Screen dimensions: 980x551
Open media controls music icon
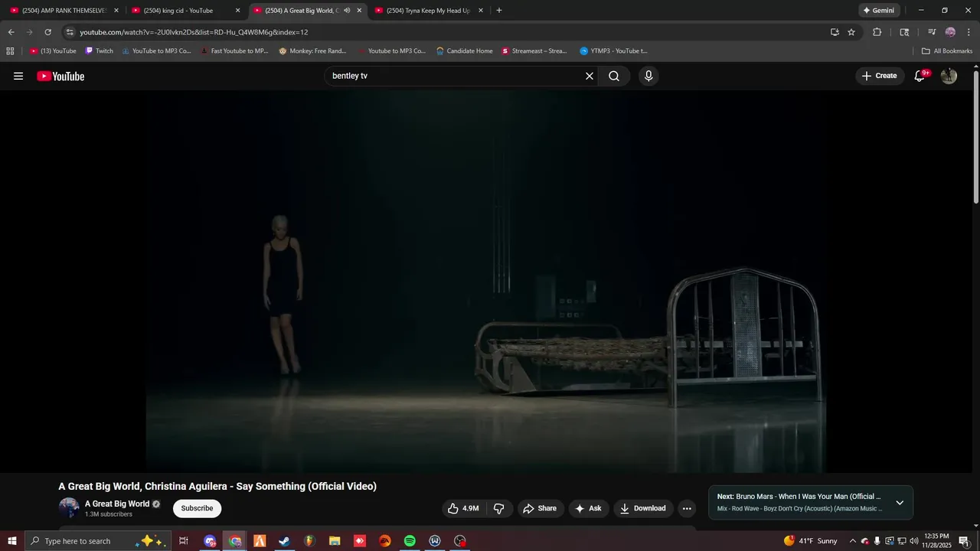[932, 32]
